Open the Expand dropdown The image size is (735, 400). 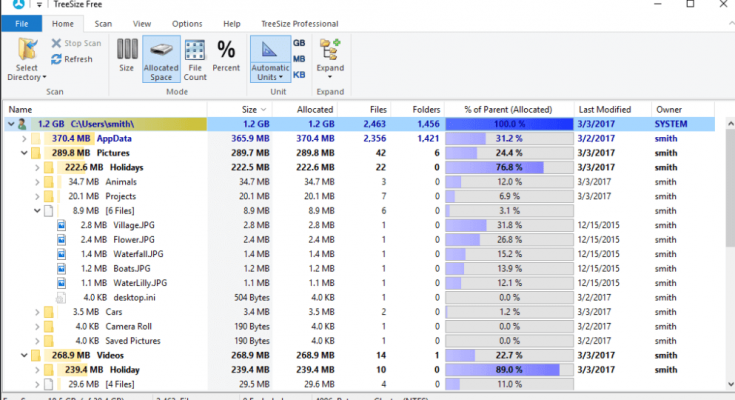tap(330, 59)
